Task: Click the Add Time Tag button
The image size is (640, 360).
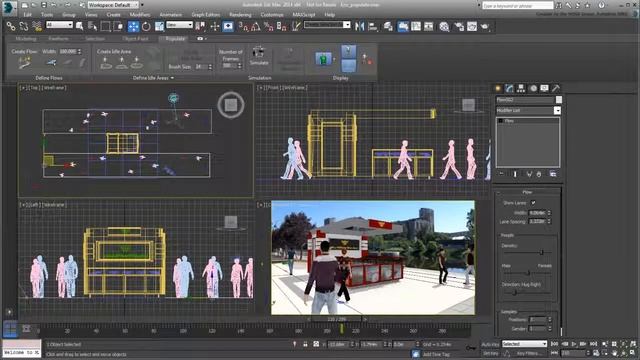Action: 436,354
